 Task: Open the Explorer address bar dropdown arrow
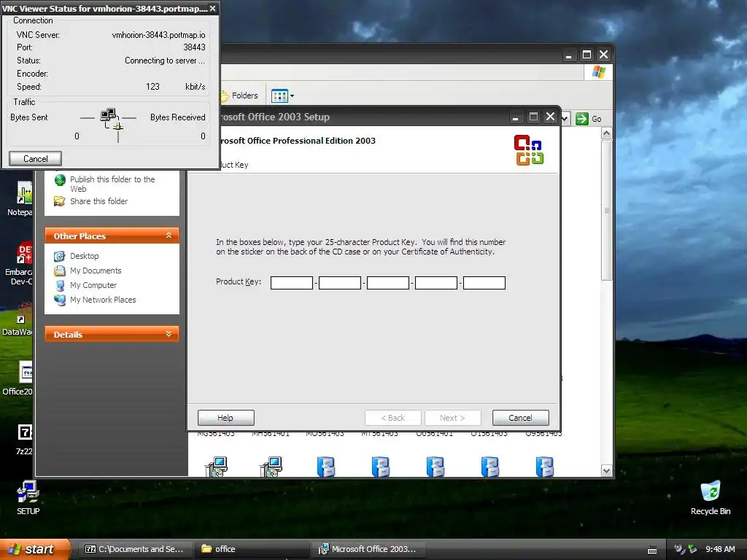pos(565,119)
